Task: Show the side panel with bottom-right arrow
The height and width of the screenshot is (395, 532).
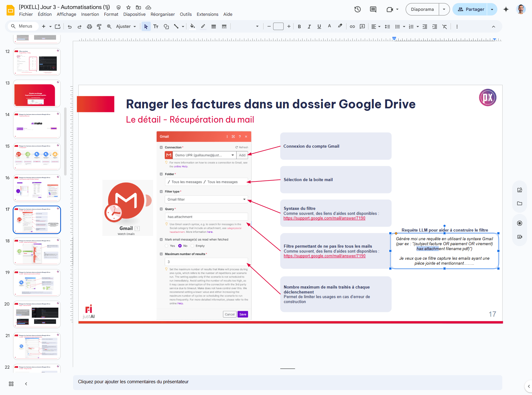Action: [529, 386]
